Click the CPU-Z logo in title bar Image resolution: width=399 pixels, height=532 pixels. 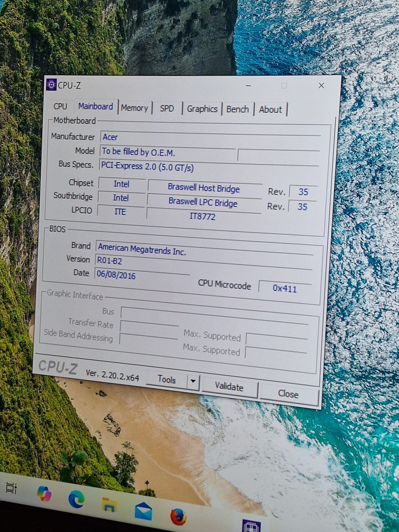(51, 85)
